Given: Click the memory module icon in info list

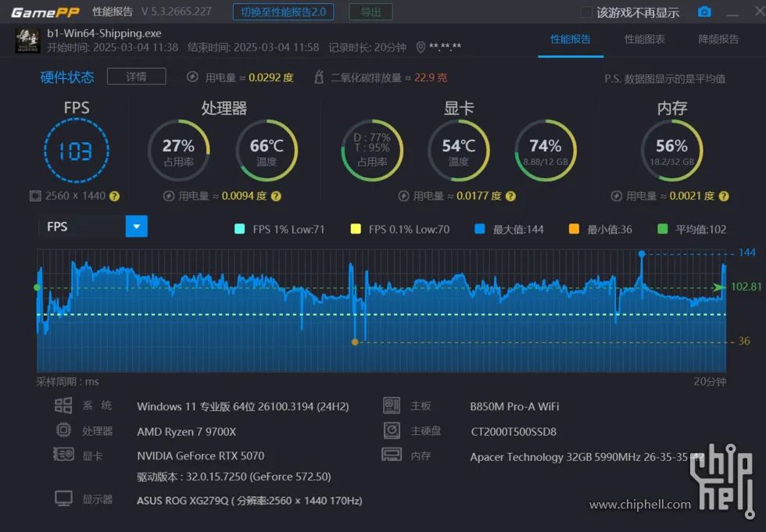Looking at the screenshot, I should click(392, 455).
